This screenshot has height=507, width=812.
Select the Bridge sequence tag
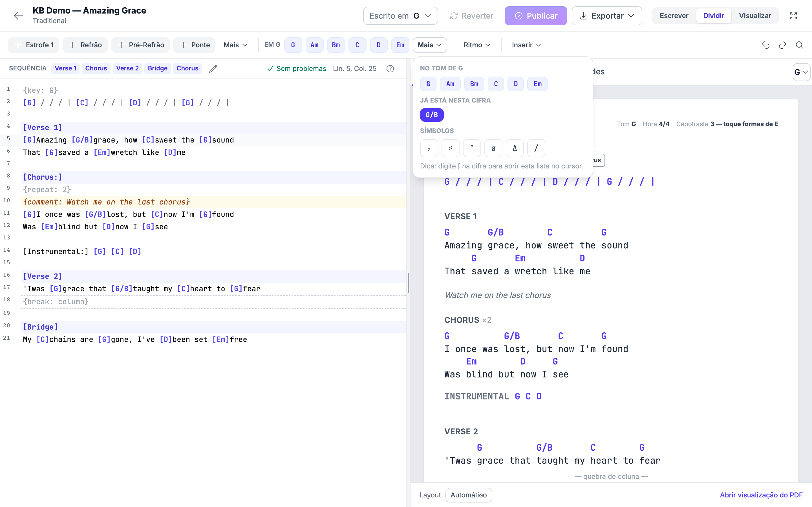[x=157, y=68]
